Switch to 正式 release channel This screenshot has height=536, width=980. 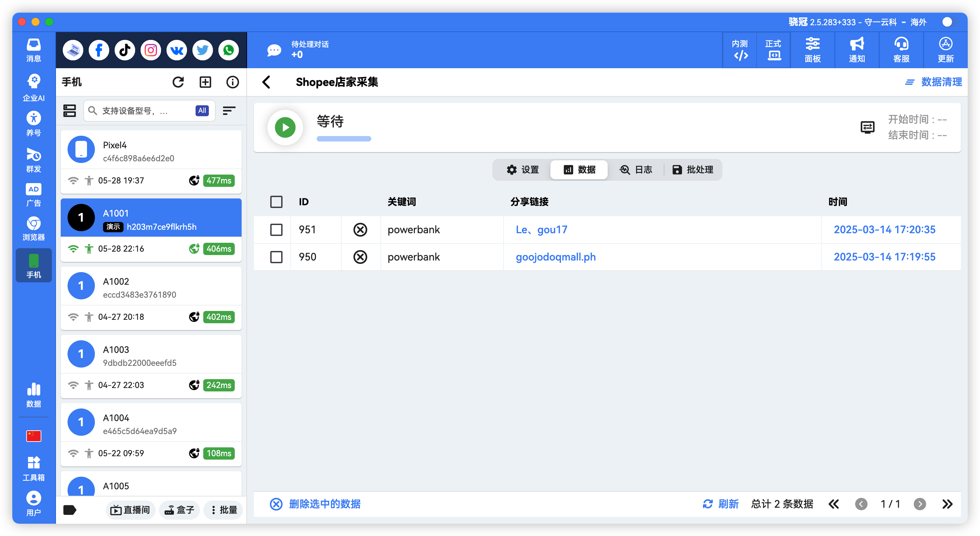click(774, 50)
